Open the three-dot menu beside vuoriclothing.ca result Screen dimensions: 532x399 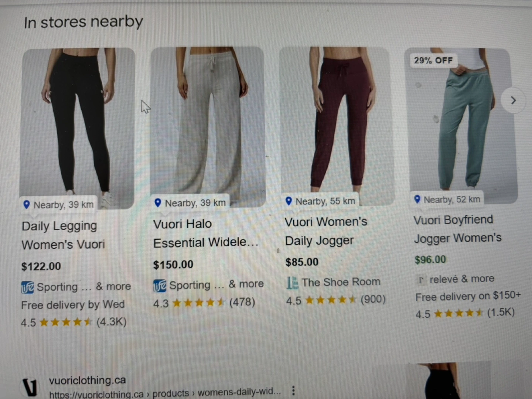pyautogui.click(x=293, y=391)
